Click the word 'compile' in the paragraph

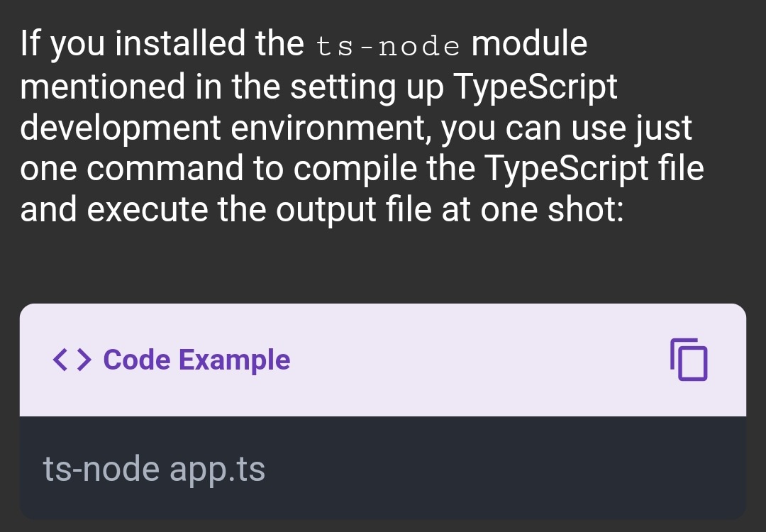[355, 170]
